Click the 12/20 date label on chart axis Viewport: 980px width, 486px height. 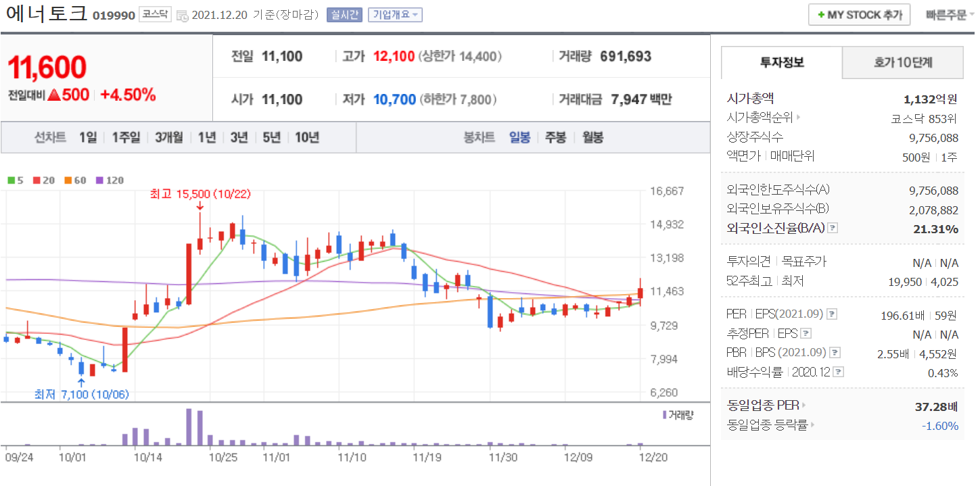coord(653,458)
